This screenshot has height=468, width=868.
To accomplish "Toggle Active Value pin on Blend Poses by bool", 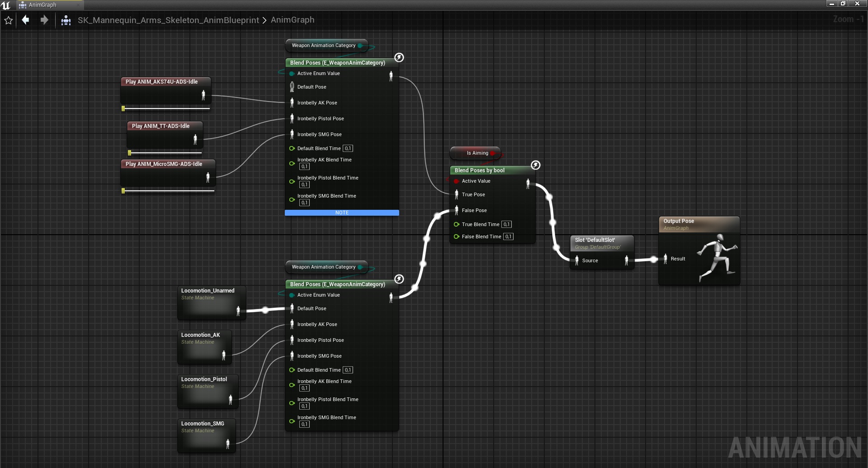I will click(x=457, y=181).
